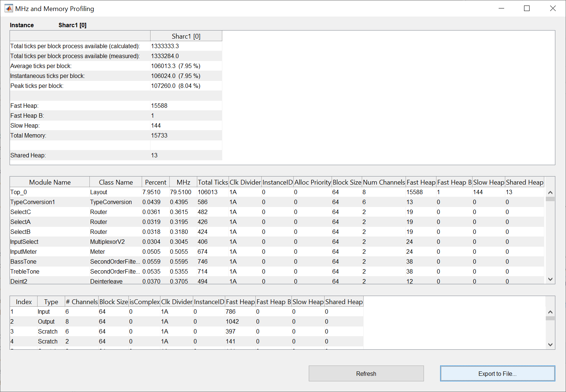Image resolution: width=566 pixels, height=392 pixels.
Task: Click the Alloc Priority column header
Action: point(312,182)
